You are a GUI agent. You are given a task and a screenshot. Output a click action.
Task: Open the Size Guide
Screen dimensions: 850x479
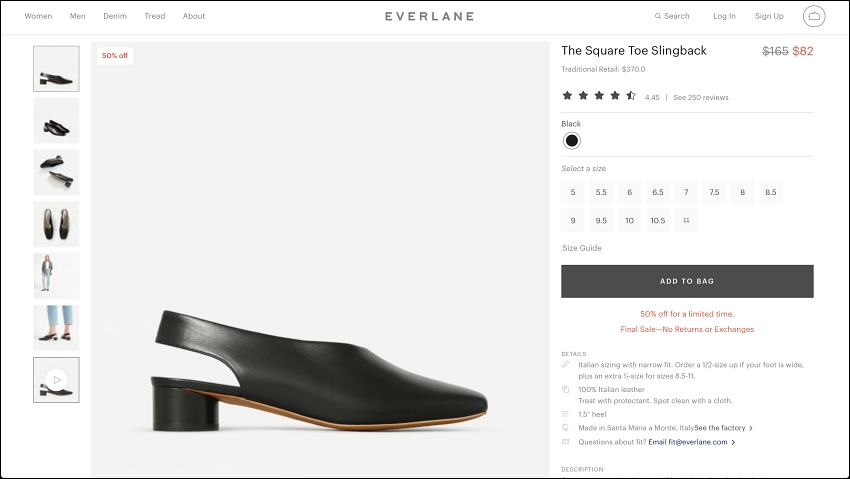coord(582,248)
